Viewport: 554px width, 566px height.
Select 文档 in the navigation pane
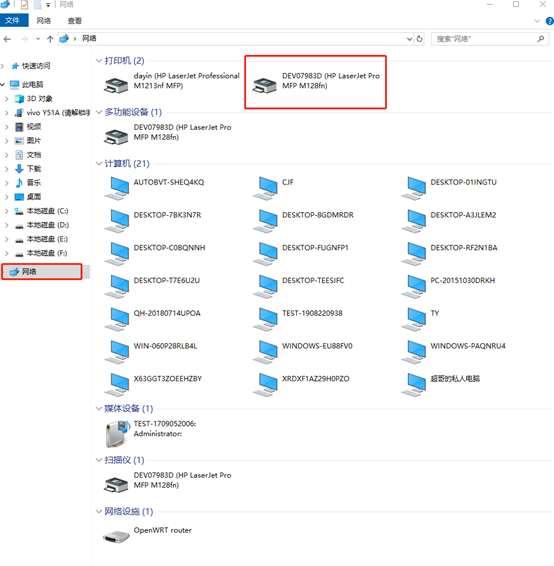[34, 155]
